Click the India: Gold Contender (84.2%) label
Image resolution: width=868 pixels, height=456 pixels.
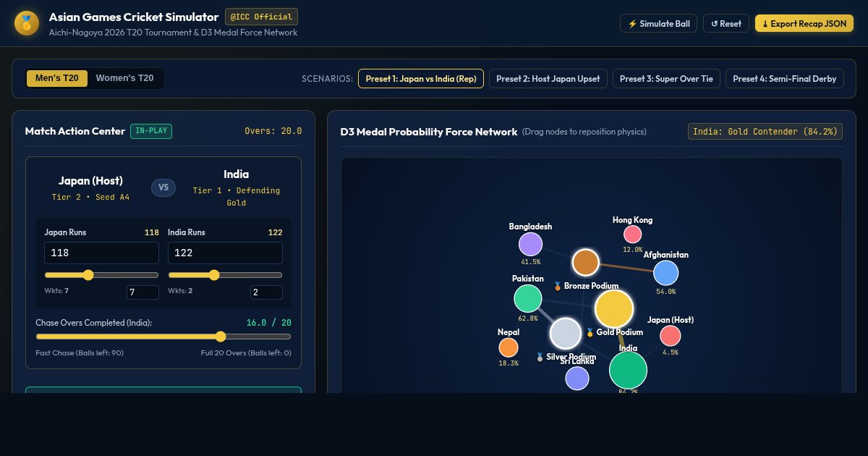click(765, 132)
